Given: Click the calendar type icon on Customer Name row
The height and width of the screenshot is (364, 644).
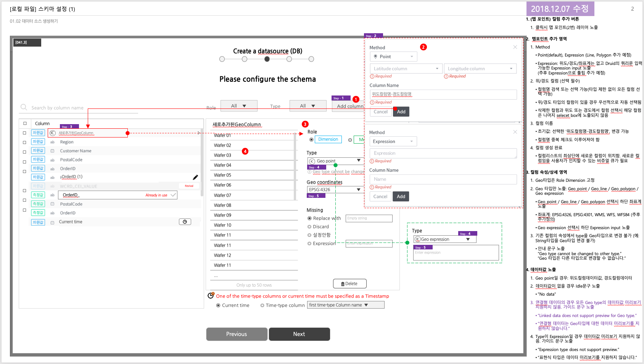Looking at the screenshot, I should [x=53, y=151].
